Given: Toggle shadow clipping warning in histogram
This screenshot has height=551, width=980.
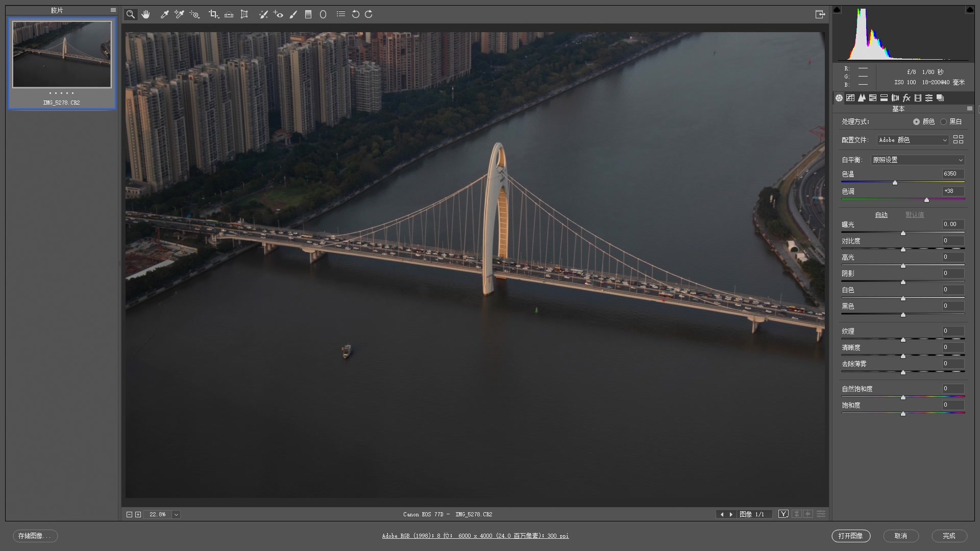Looking at the screenshot, I should click(x=837, y=10).
